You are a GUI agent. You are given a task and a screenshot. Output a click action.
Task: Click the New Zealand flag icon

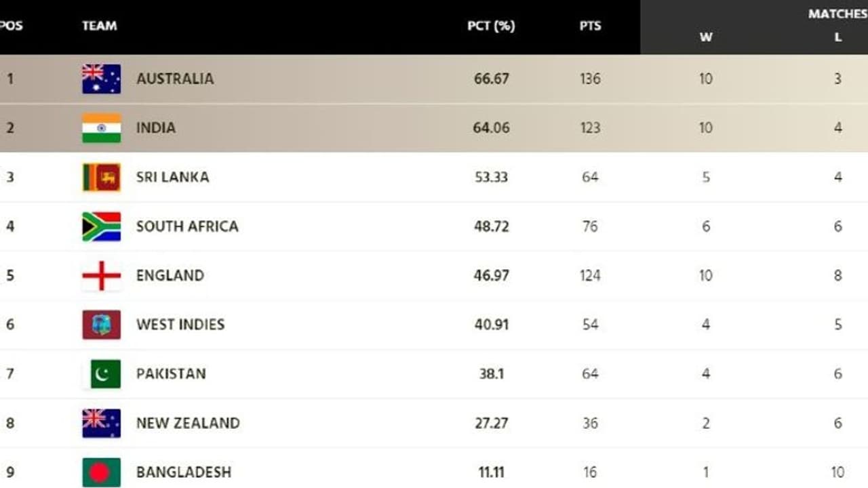[x=102, y=423]
